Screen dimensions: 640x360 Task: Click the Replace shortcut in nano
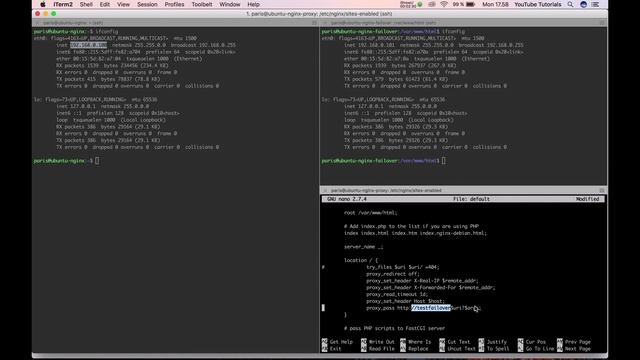click(x=414, y=349)
